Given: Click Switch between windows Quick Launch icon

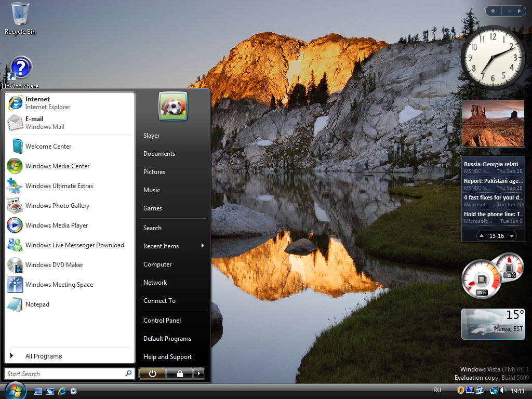Looking at the screenshot, I should point(50,391).
